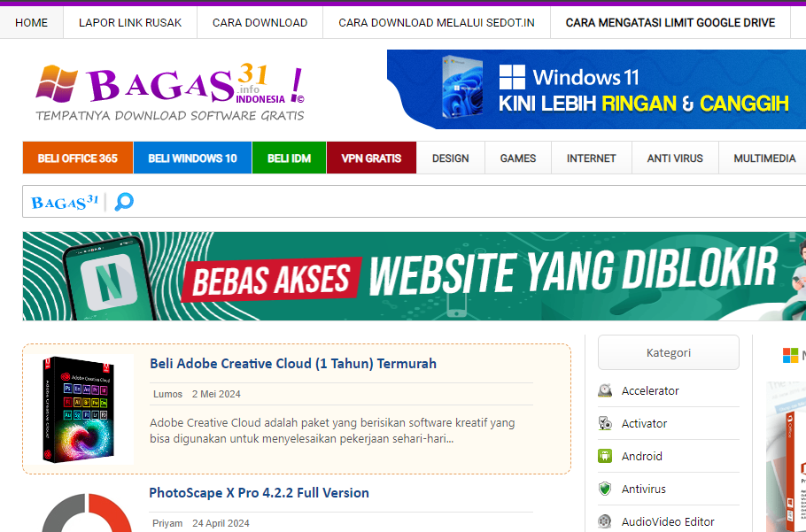Click the green BELI IDM button
This screenshot has width=806, height=532.
point(289,158)
